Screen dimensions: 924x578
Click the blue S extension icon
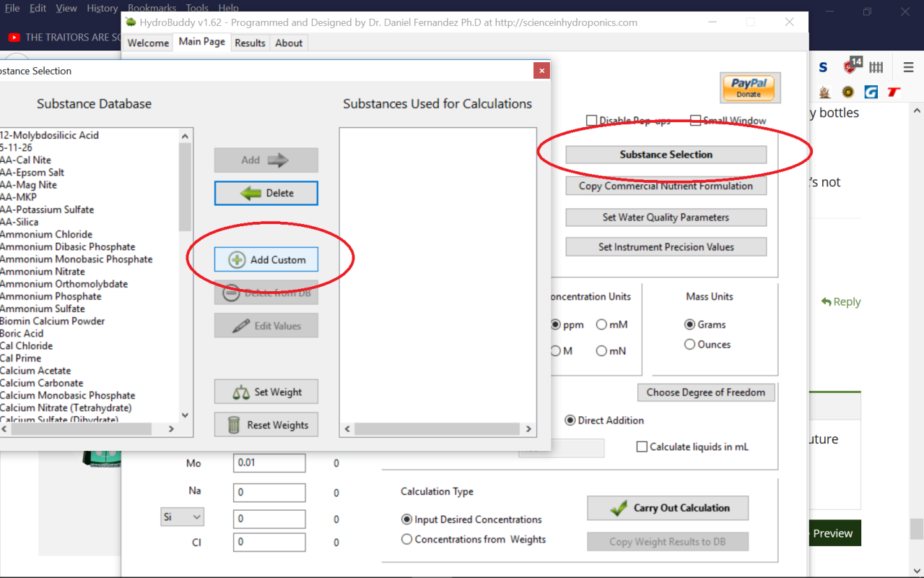point(823,67)
